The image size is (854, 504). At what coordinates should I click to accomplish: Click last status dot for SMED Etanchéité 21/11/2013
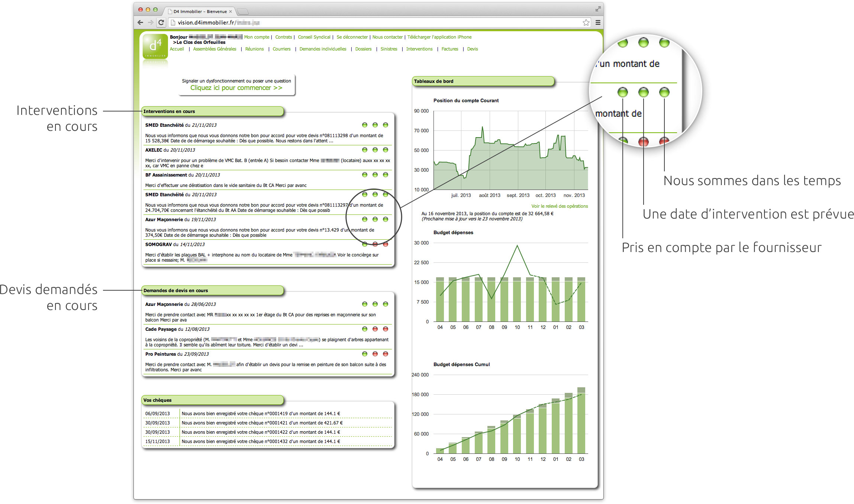[386, 125]
